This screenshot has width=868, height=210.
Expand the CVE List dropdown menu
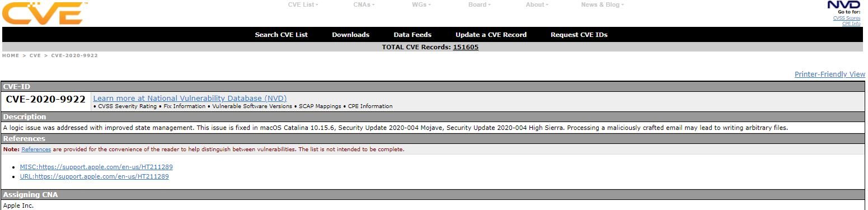303,4
